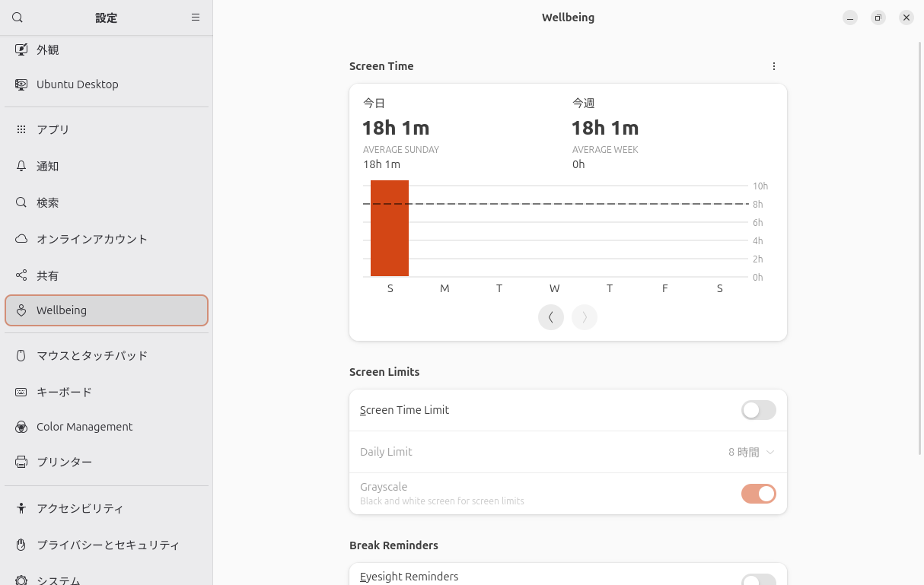924x585 pixels.
Task: Go to next week in chart
Action: click(x=585, y=317)
